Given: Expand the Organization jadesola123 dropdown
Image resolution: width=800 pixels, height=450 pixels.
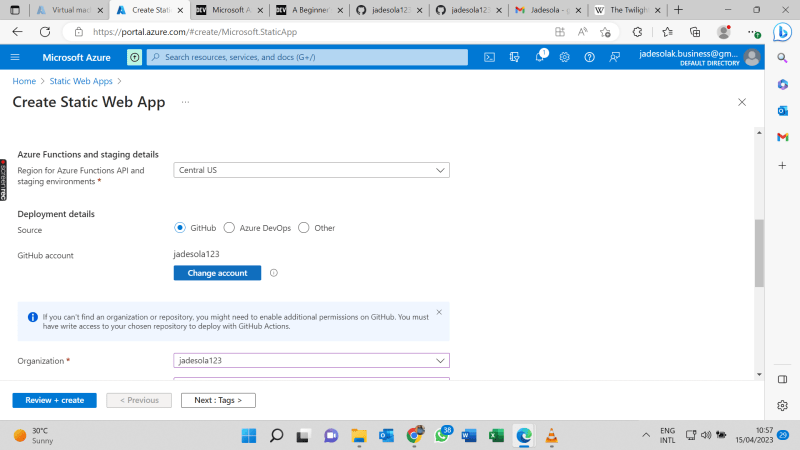Looking at the screenshot, I should (x=311, y=361).
